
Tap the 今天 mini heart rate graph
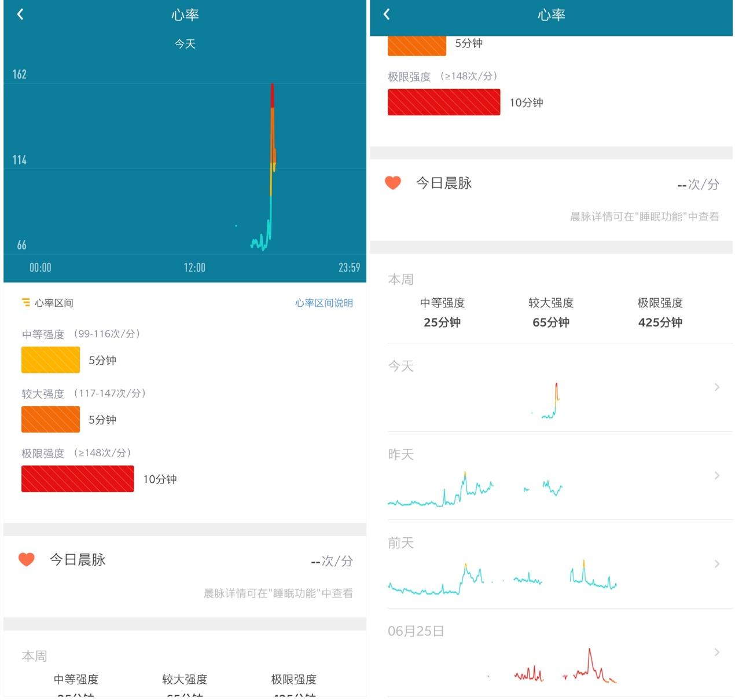point(546,401)
